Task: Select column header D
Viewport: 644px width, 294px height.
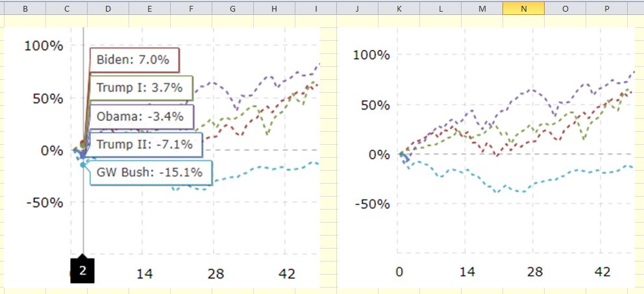Action: tap(108, 8)
